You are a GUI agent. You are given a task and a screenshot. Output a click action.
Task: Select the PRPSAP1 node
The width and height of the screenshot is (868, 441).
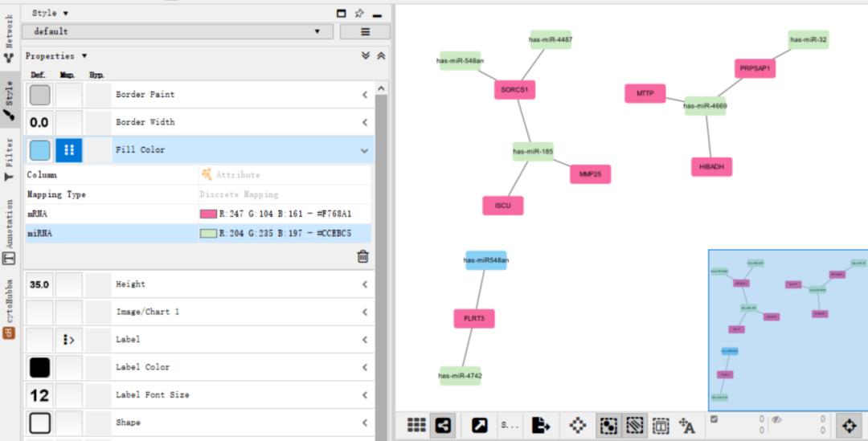pyautogui.click(x=755, y=68)
